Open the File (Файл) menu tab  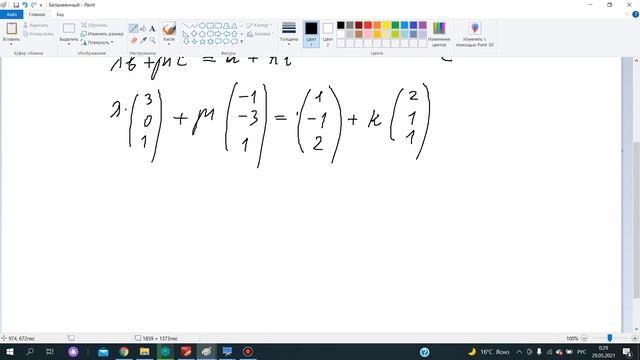coord(11,14)
